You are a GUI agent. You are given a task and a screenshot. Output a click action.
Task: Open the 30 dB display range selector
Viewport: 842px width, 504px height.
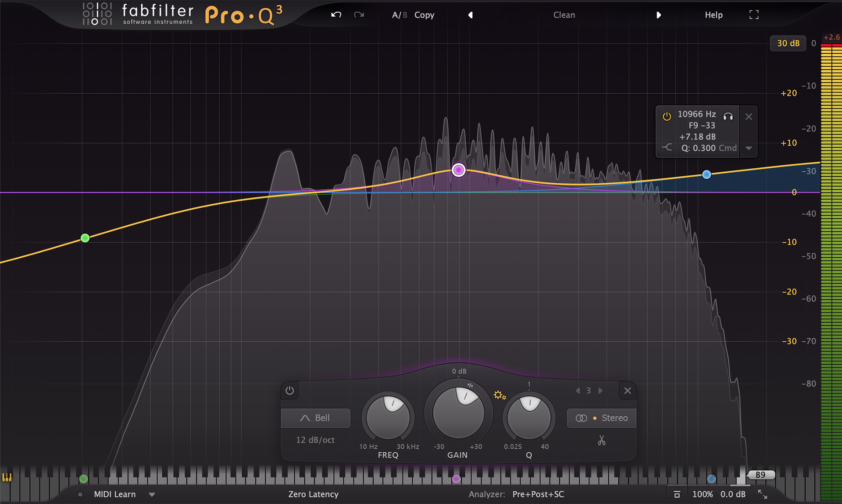788,43
